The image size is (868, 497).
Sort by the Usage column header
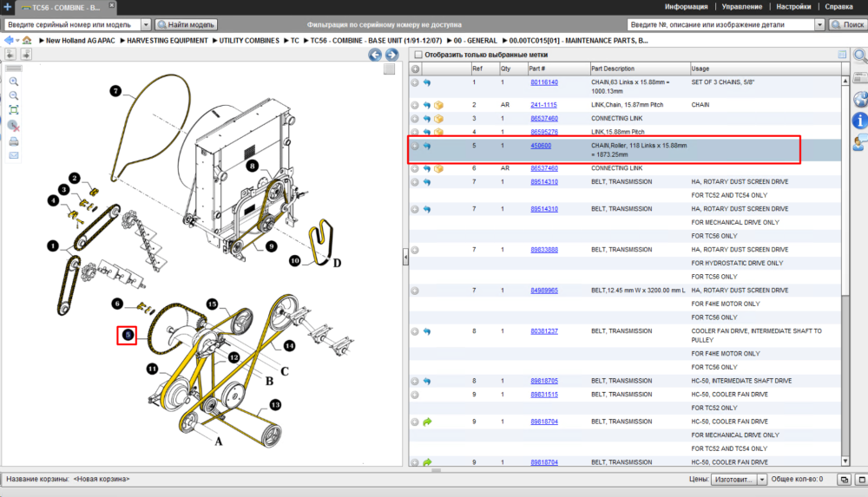(765, 69)
